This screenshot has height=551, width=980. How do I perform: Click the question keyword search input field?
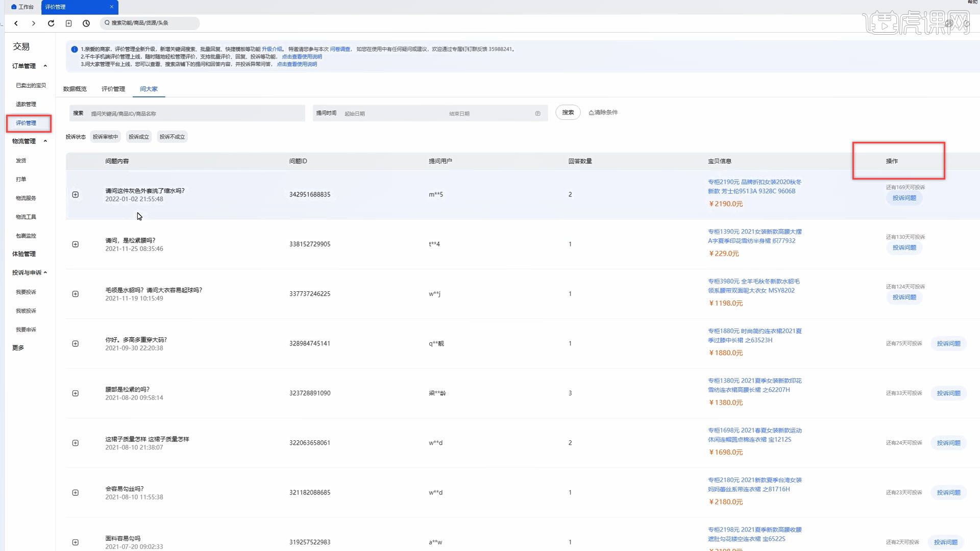tap(194, 114)
